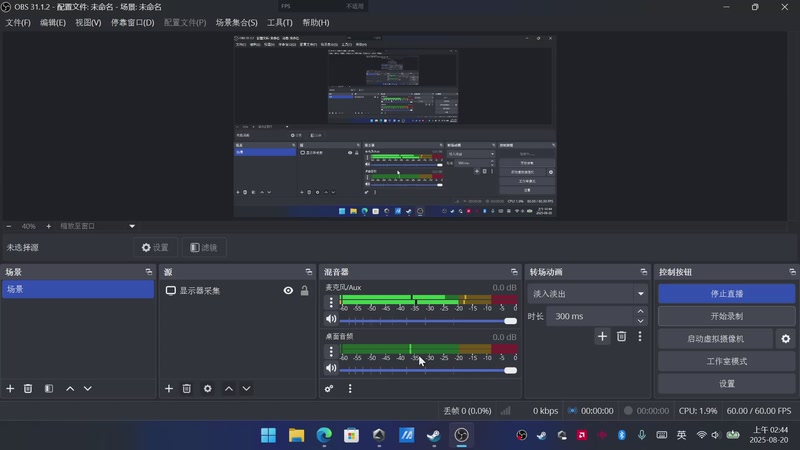Viewport: 800px width, 450px height.
Task: Open 桌面音频 three-dot options
Action: pos(331,352)
